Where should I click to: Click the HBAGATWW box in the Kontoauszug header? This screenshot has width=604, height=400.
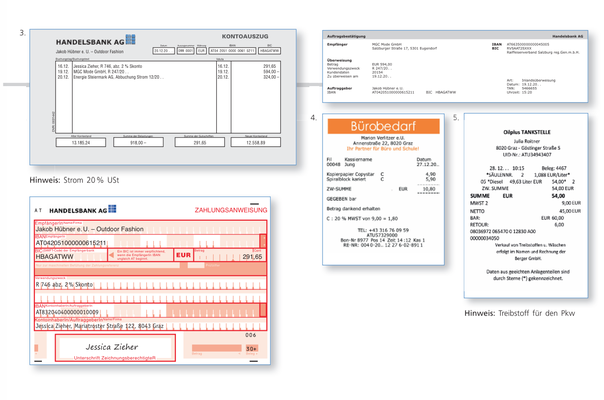tap(270, 50)
